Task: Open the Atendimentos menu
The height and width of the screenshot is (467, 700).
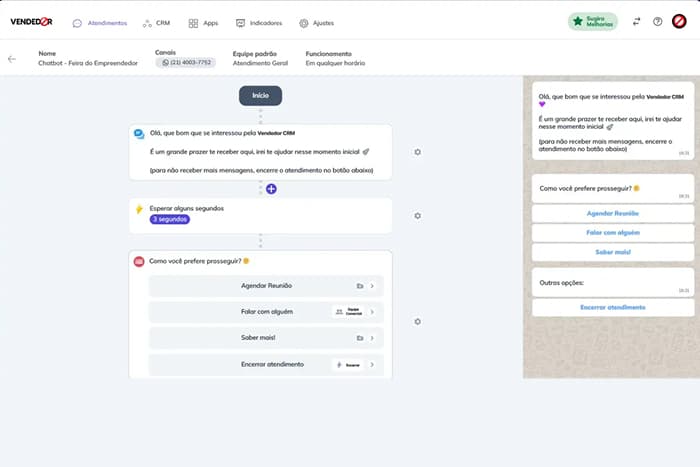Action: tap(100, 23)
